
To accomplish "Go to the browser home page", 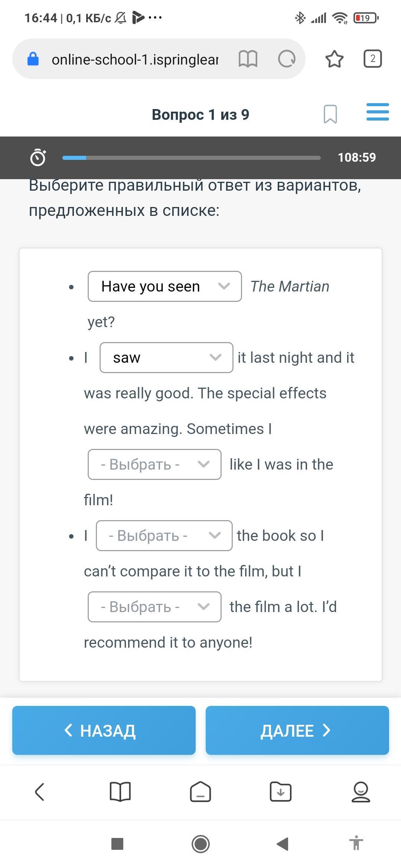I will [x=200, y=792].
